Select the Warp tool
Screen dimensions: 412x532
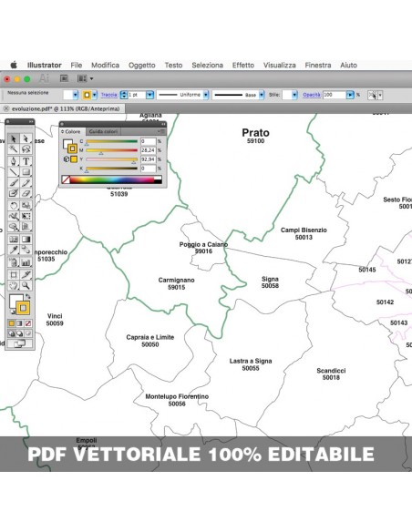click(14, 216)
